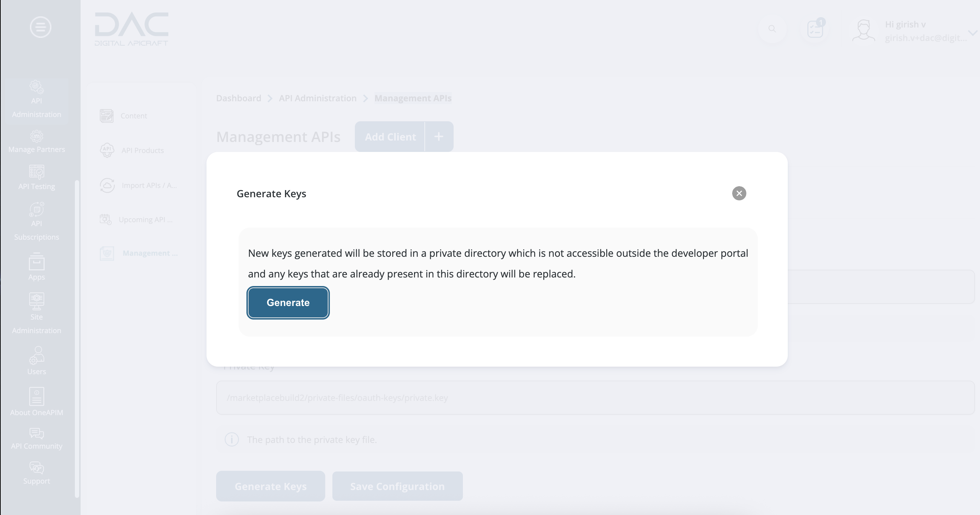Select Upcoming API in the submenu
980x515 pixels.
[146, 219]
